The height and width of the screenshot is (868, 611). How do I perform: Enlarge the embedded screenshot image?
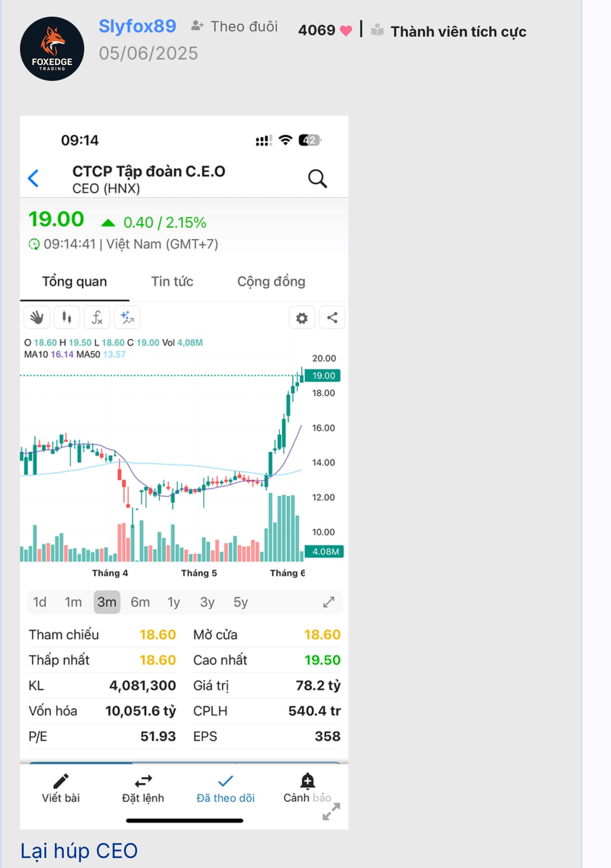pos(331,812)
